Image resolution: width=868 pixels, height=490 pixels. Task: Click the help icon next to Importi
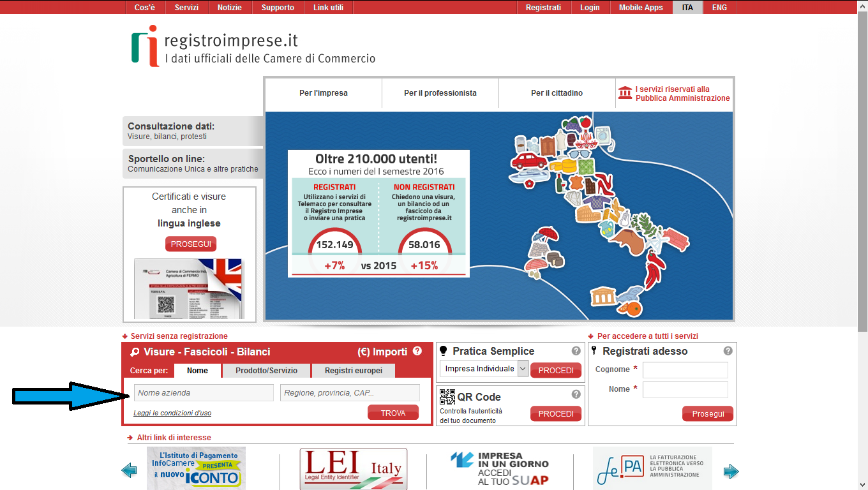(417, 352)
